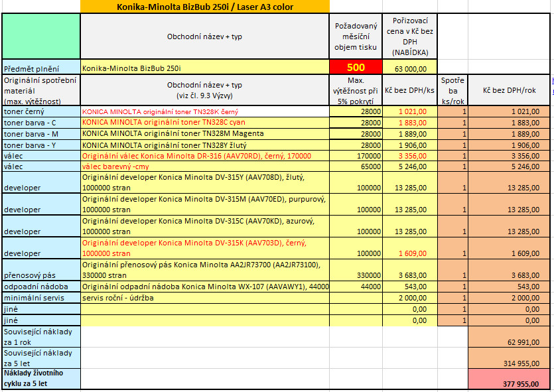Click the 'toner TN328Y žlutý' product cell
Viewport: 554px width, 392px height.
(205, 145)
